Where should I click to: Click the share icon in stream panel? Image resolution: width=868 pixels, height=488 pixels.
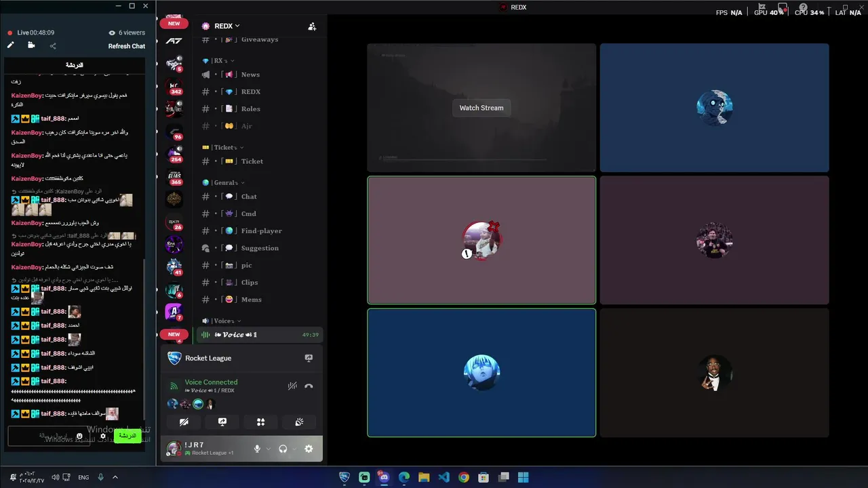[x=53, y=46]
